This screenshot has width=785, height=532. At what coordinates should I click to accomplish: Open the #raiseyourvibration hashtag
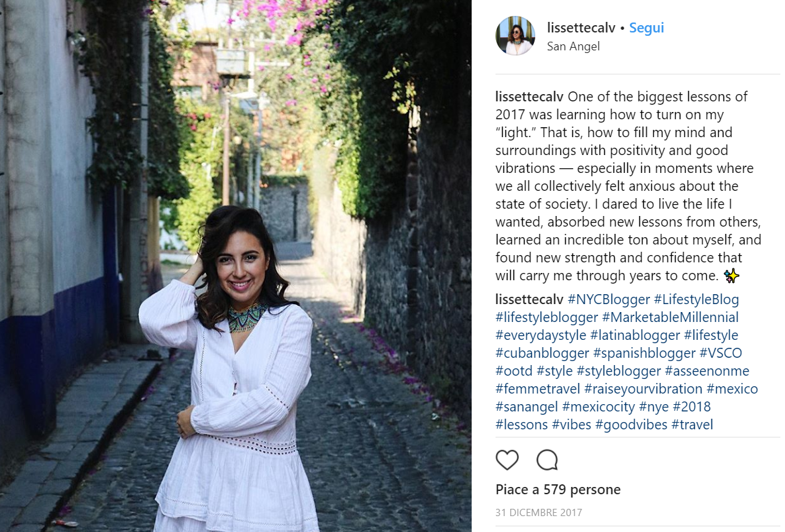[x=643, y=389]
